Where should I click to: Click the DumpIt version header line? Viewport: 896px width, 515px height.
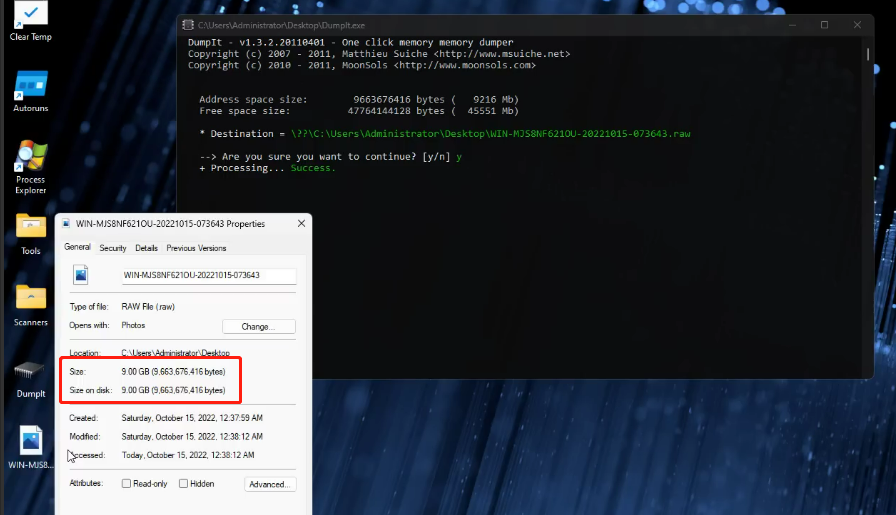click(350, 42)
